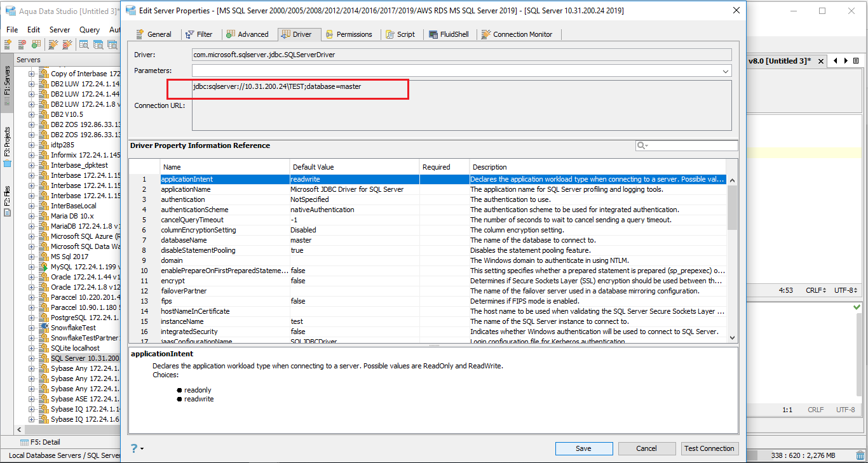Click the Connection URL text area

[x=462, y=105]
